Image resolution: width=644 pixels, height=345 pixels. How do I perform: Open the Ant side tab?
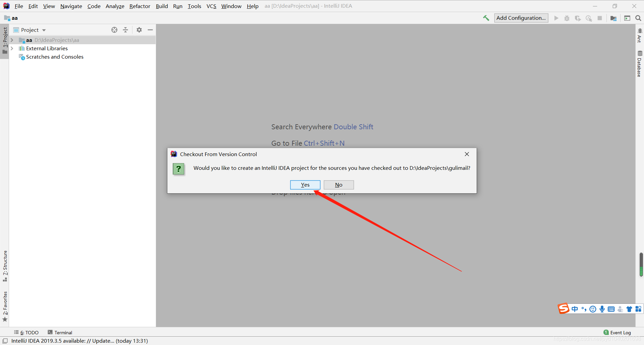[640, 36]
